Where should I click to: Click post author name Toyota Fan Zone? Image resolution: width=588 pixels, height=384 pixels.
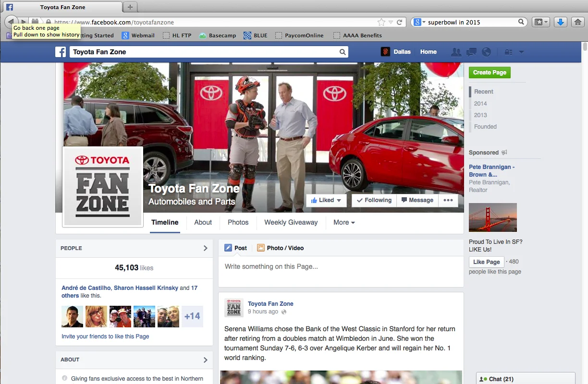[270, 304]
